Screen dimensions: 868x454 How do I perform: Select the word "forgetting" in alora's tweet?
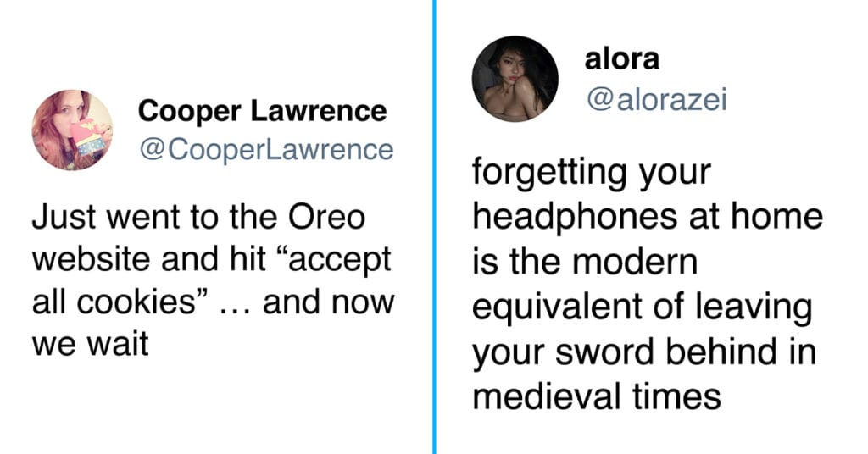(x=550, y=174)
